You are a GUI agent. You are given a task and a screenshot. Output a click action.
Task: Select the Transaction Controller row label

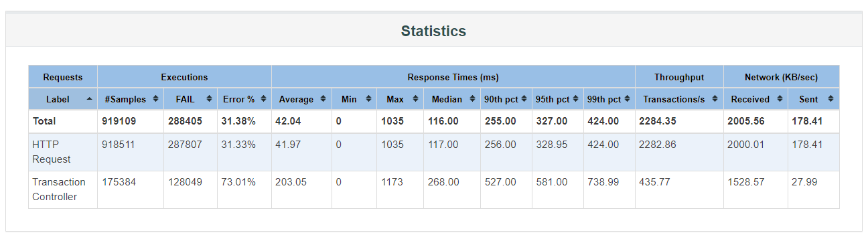59,189
